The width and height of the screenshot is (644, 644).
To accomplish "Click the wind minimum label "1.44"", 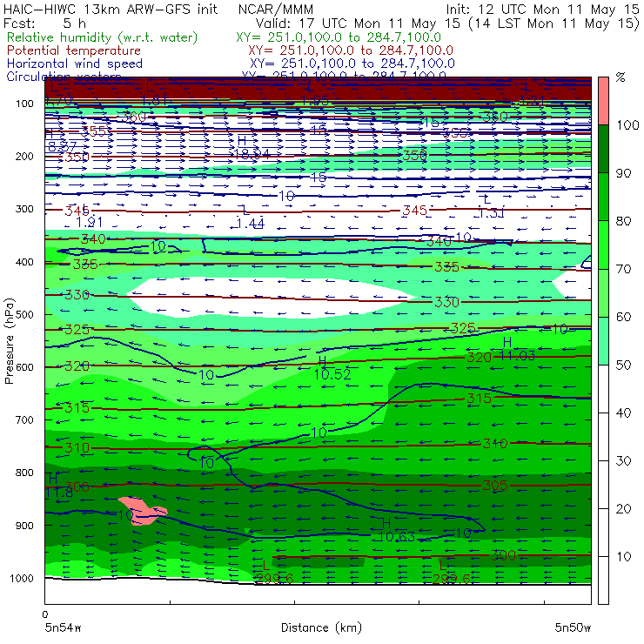I will click(x=251, y=224).
